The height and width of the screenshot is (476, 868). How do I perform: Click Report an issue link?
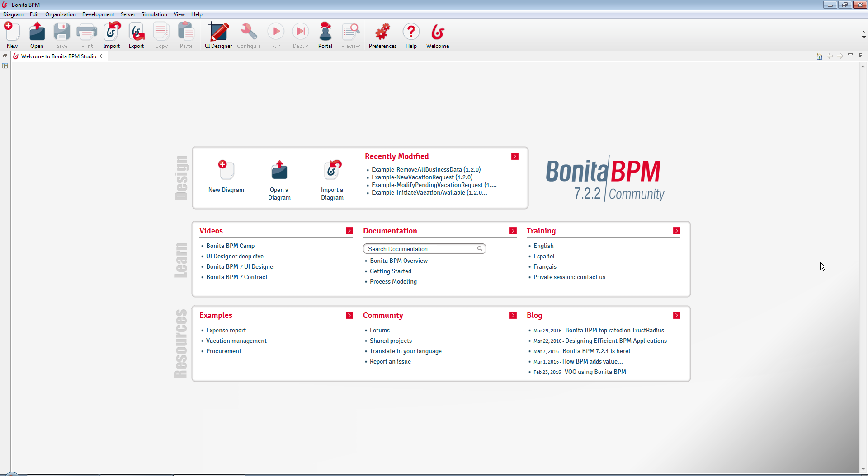[x=390, y=361]
